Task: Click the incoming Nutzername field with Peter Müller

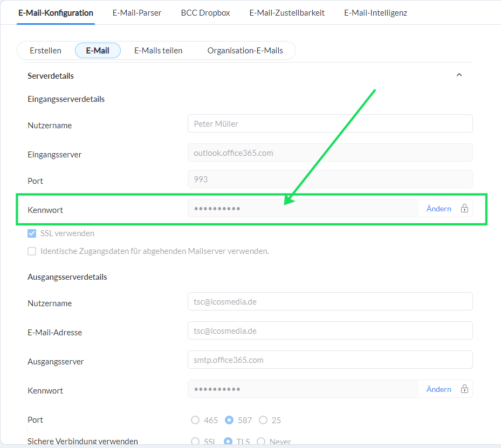Action: pyautogui.click(x=330, y=123)
